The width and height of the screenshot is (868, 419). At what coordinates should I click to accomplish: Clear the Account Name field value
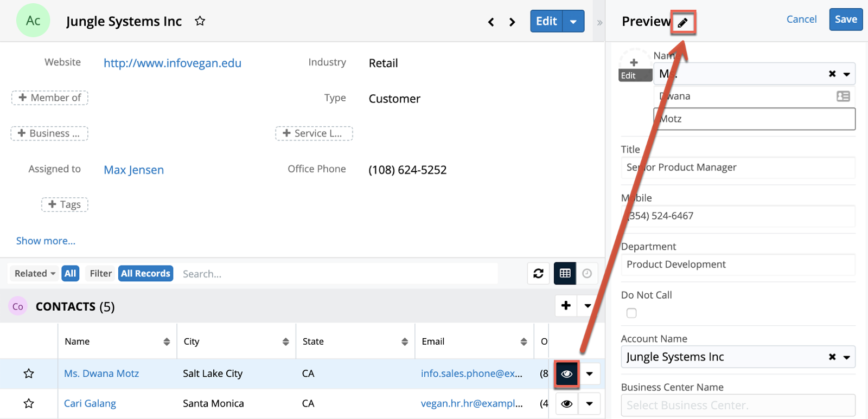coord(832,357)
